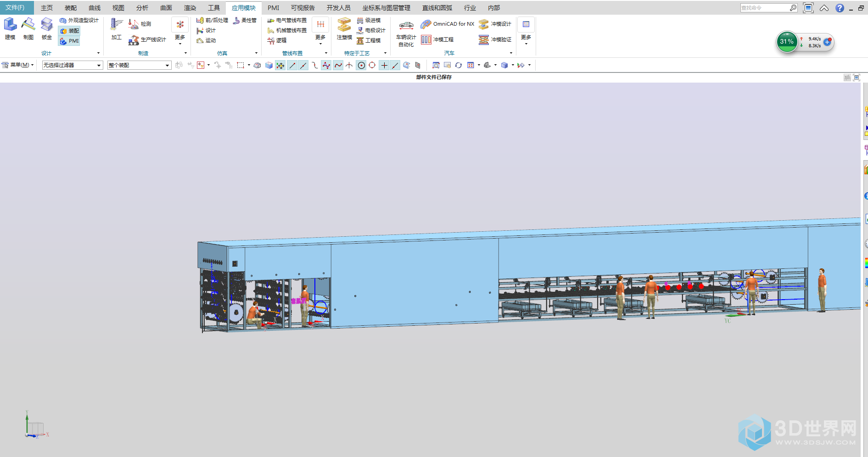Open 运动 motion simulation

coord(206,40)
